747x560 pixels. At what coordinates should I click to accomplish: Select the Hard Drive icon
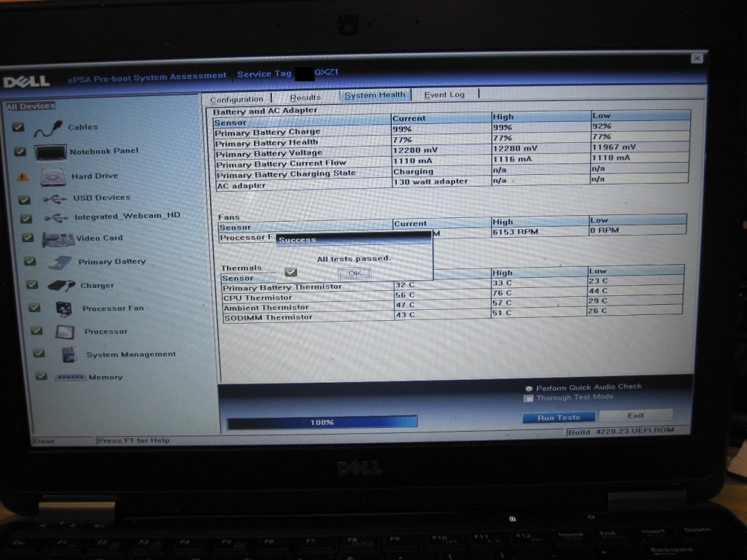pyautogui.click(x=53, y=177)
